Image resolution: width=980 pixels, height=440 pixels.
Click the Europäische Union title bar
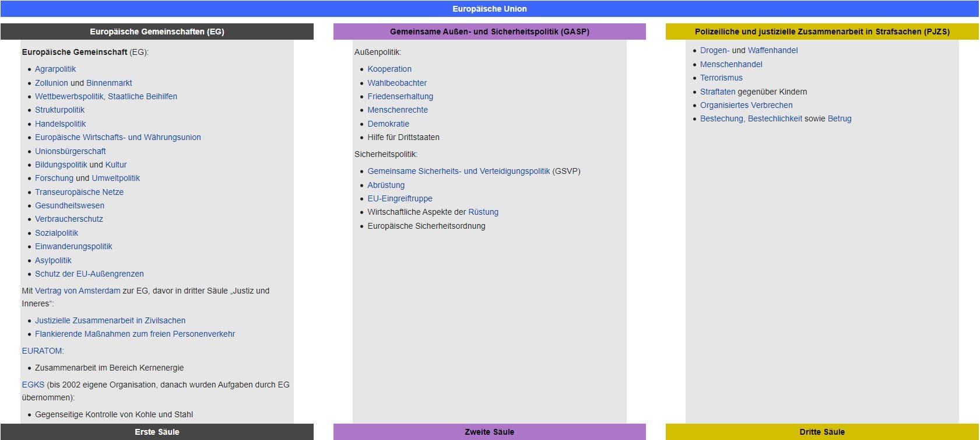pos(490,9)
